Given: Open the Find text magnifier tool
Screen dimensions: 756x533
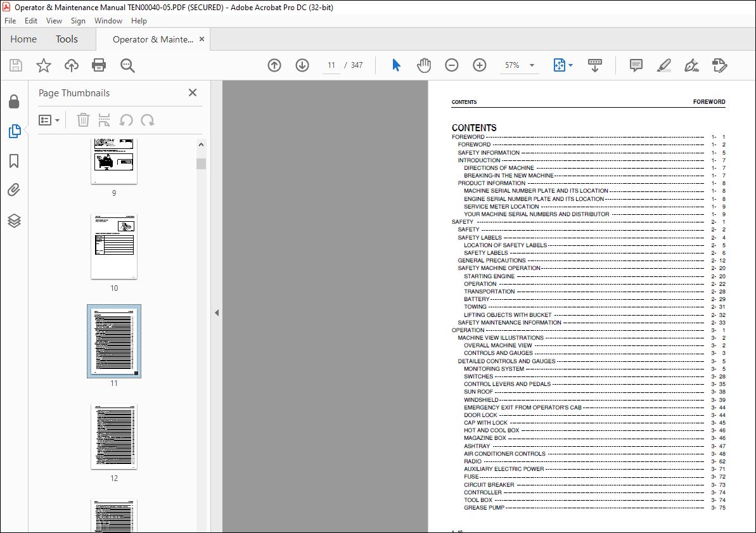Looking at the screenshot, I should point(127,65).
